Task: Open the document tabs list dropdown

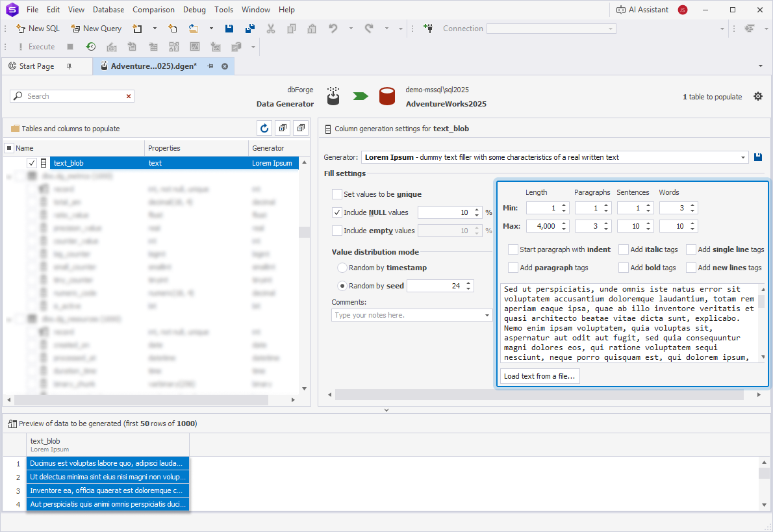Action: (760, 66)
